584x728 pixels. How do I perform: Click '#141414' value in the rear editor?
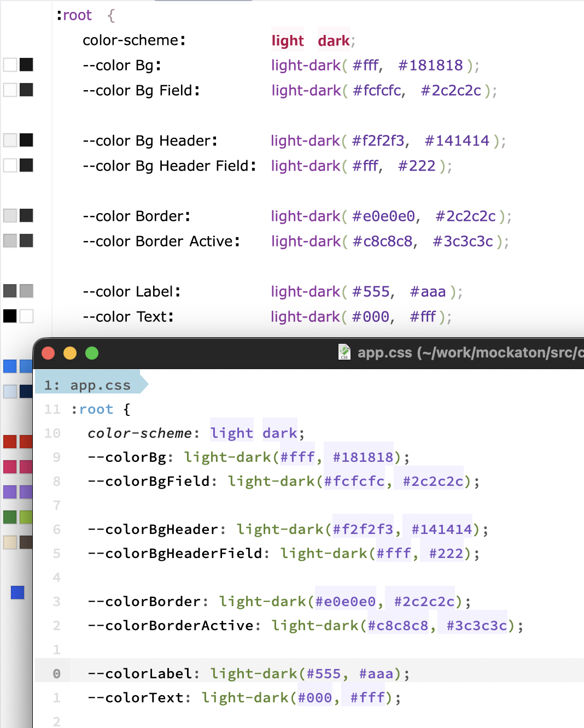point(457,141)
